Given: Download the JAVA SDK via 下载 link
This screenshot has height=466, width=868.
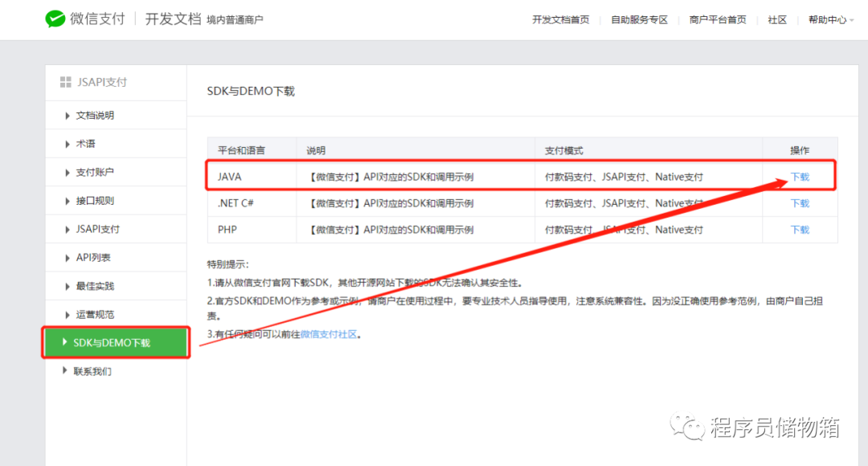Looking at the screenshot, I should [800, 177].
